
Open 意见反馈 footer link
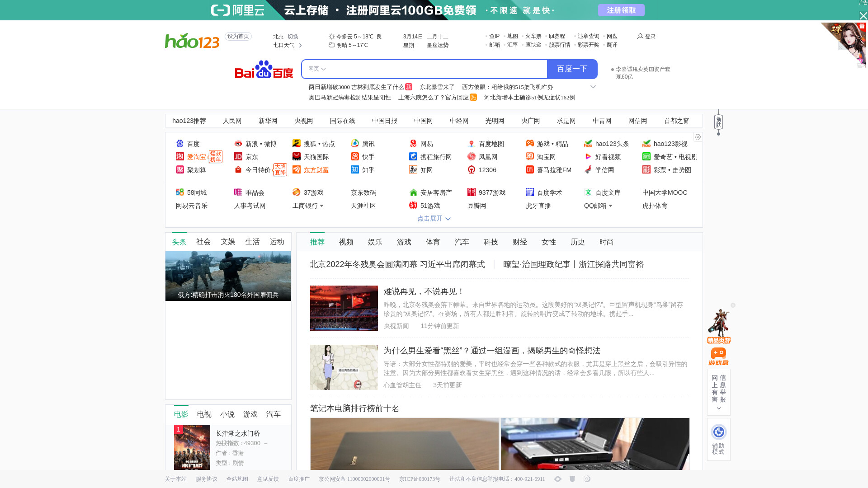[268, 479]
